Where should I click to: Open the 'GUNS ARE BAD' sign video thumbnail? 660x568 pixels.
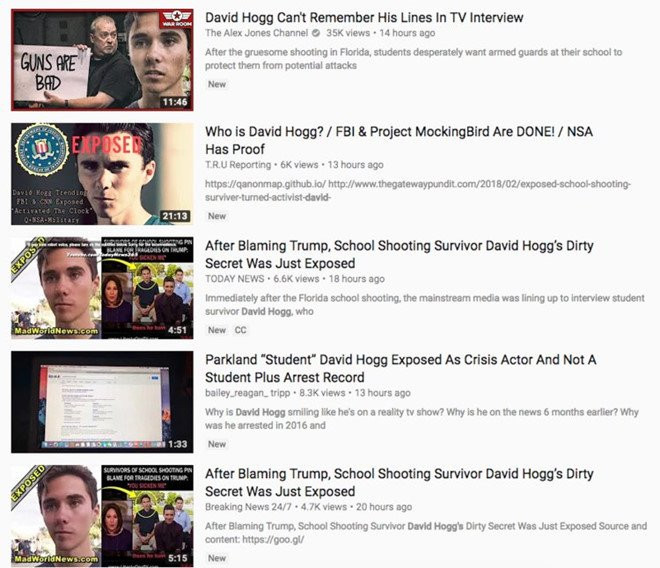102,60
